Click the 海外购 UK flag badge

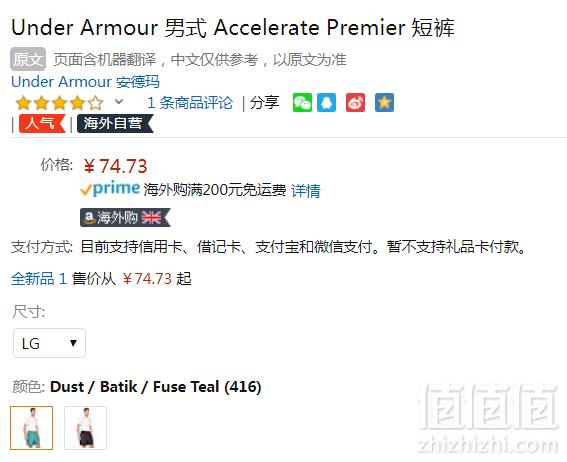(x=125, y=218)
